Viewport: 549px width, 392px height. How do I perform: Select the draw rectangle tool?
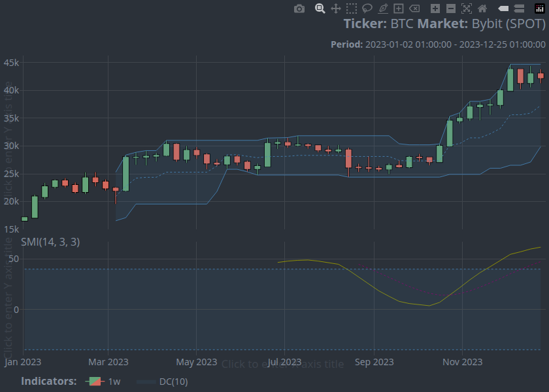pos(399,8)
